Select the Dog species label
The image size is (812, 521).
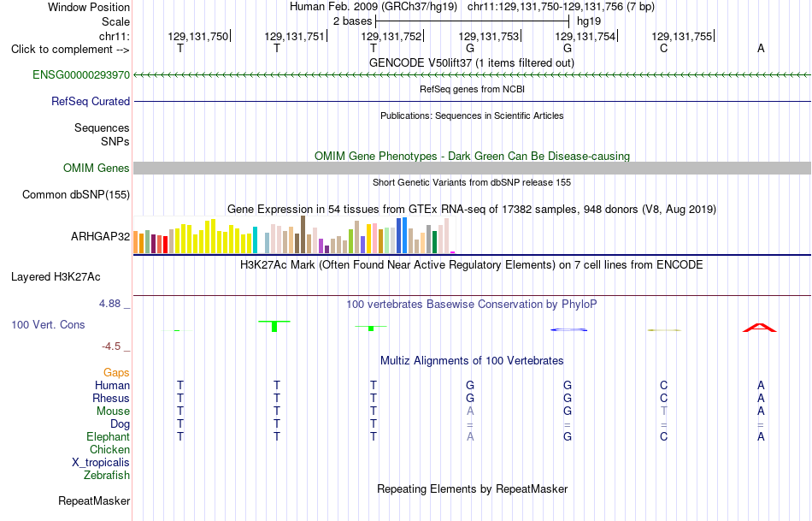(120, 424)
